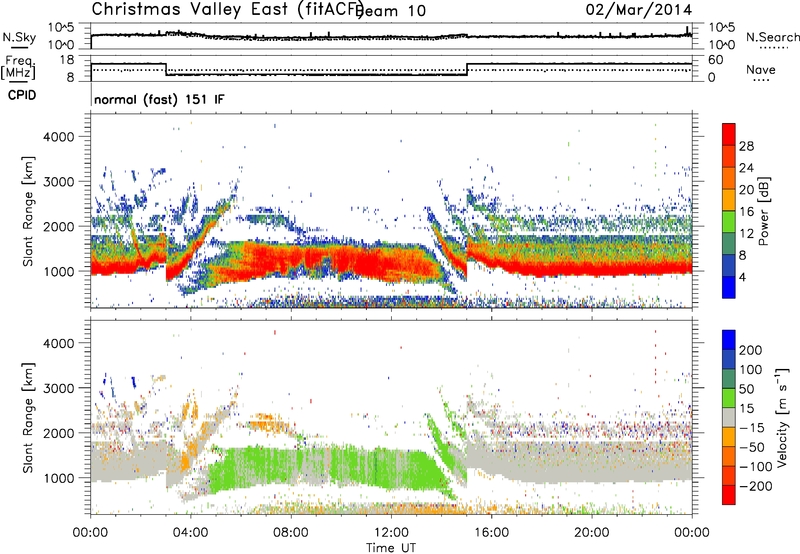Click the "Nave" legend label

point(761,70)
